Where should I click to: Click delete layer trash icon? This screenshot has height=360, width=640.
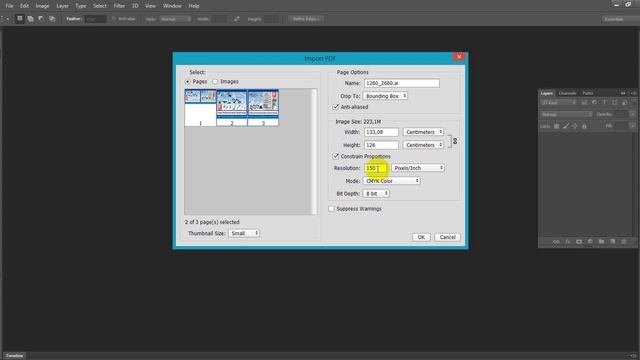624,242
